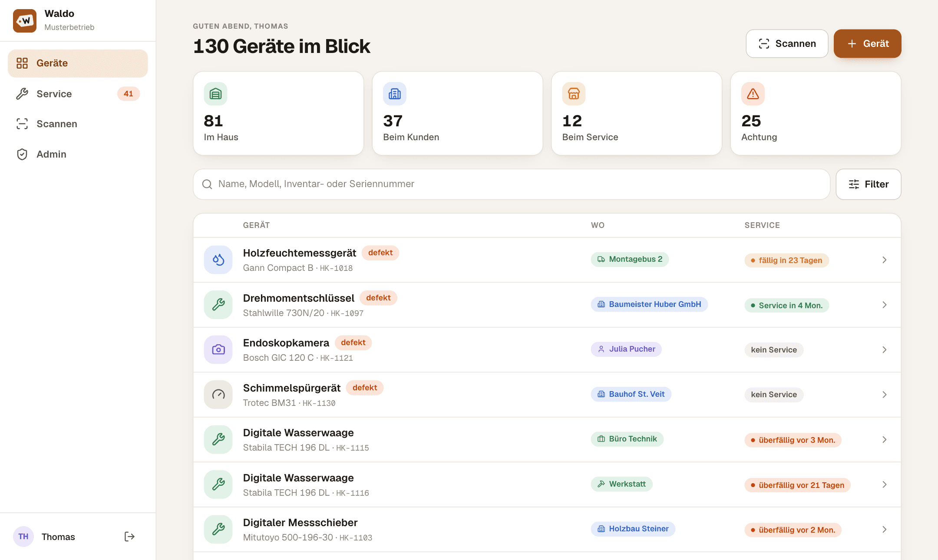This screenshot has height=560, width=938.
Task: Select the Beim Kunden stat card
Action: [457, 113]
